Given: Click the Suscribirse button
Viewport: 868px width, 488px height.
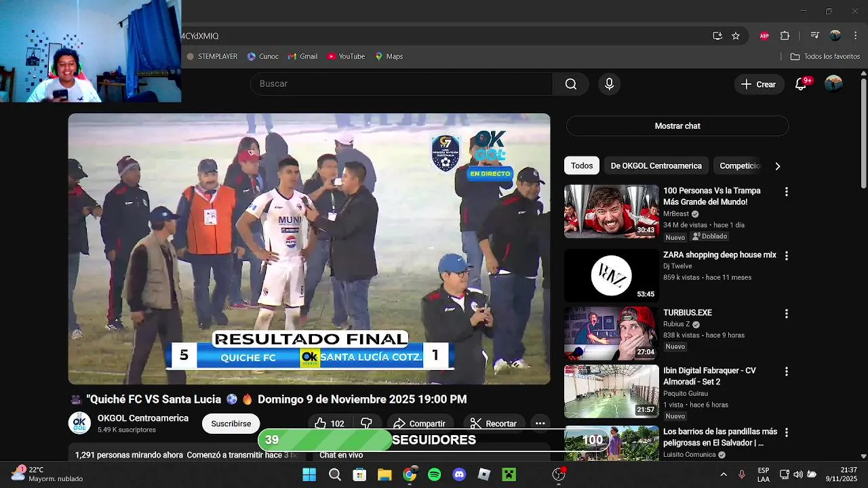Looking at the screenshot, I should click(231, 424).
